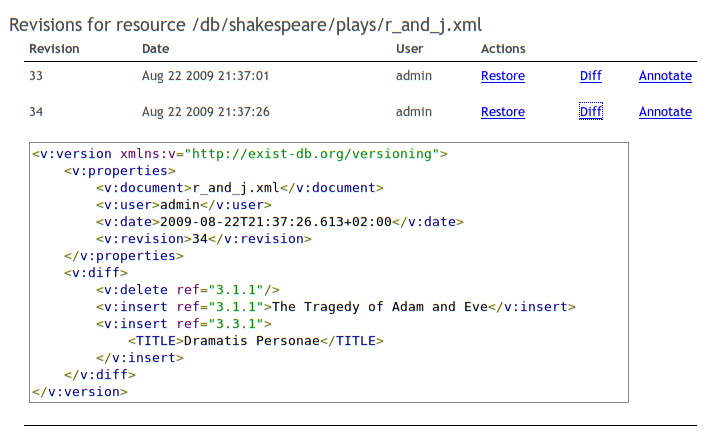Screen dimensions: 717x448
Task: Click the User column header
Action: pyautogui.click(x=409, y=49)
